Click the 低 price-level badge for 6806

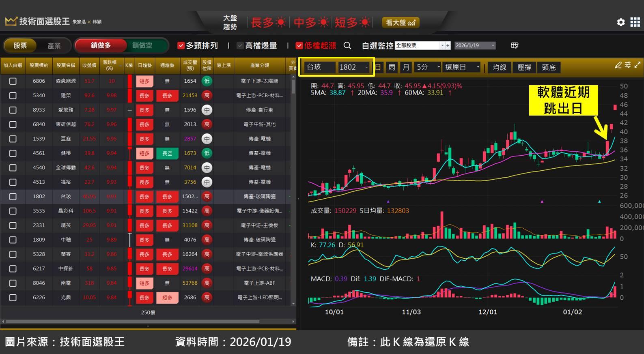tap(207, 81)
